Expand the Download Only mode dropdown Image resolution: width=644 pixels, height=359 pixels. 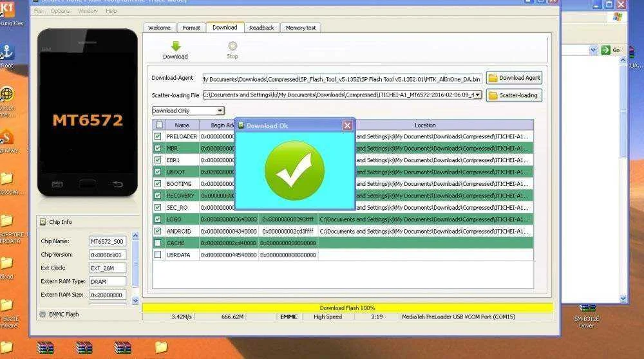tap(220, 111)
